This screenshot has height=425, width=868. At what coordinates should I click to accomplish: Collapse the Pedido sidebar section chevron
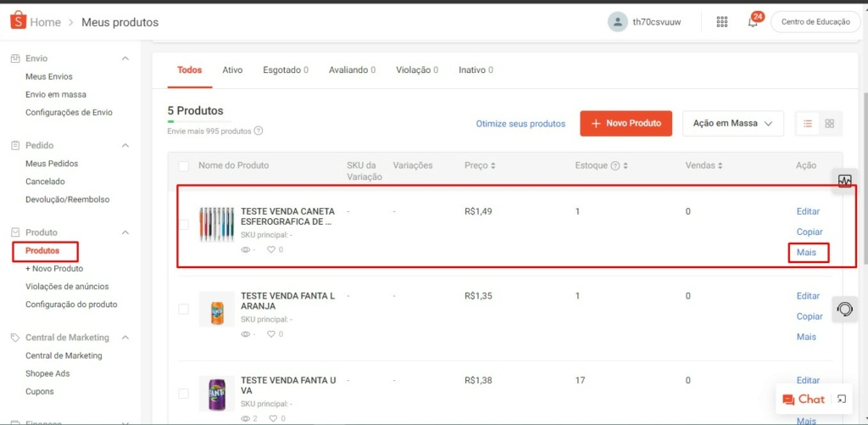coord(125,145)
